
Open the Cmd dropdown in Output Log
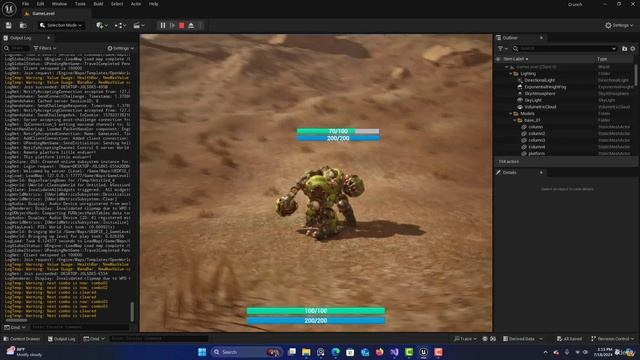[x=15, y=327]
